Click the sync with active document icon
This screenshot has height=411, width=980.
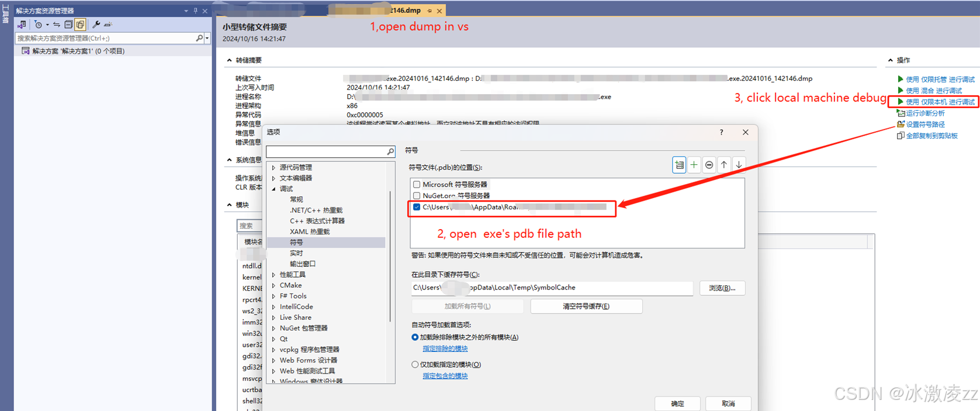pos(57,25)
